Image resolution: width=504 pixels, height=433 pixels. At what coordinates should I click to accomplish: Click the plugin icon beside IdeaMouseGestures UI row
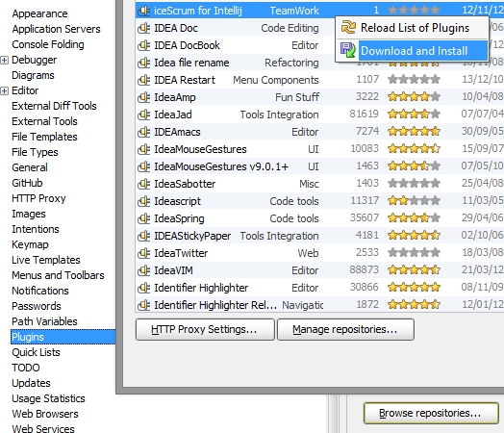pos(143,149)
